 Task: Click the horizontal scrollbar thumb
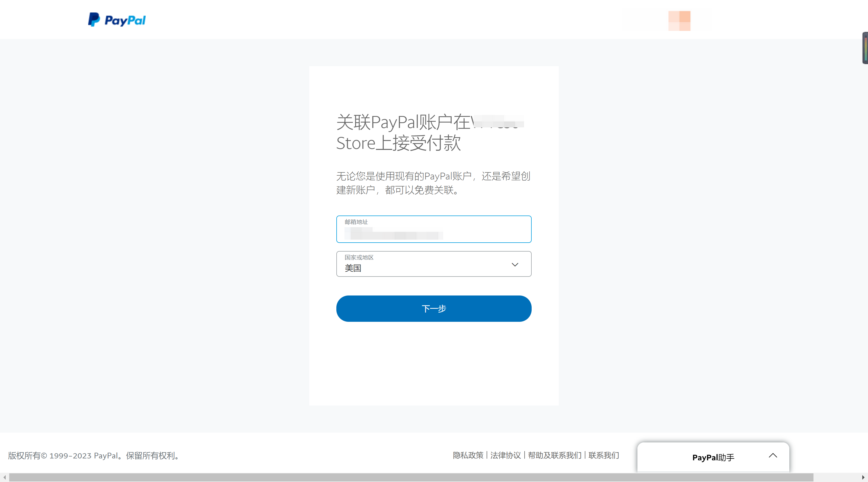pos(411,477)
